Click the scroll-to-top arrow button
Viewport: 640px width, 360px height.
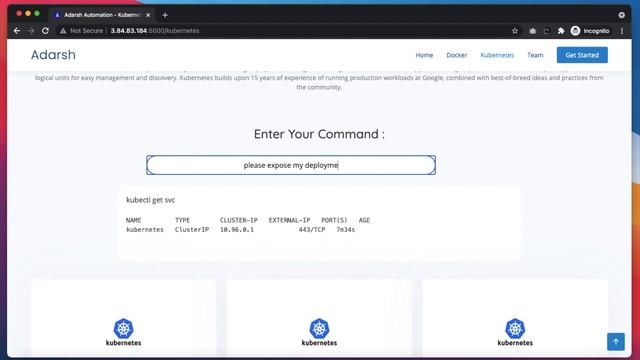pos(616,341)
